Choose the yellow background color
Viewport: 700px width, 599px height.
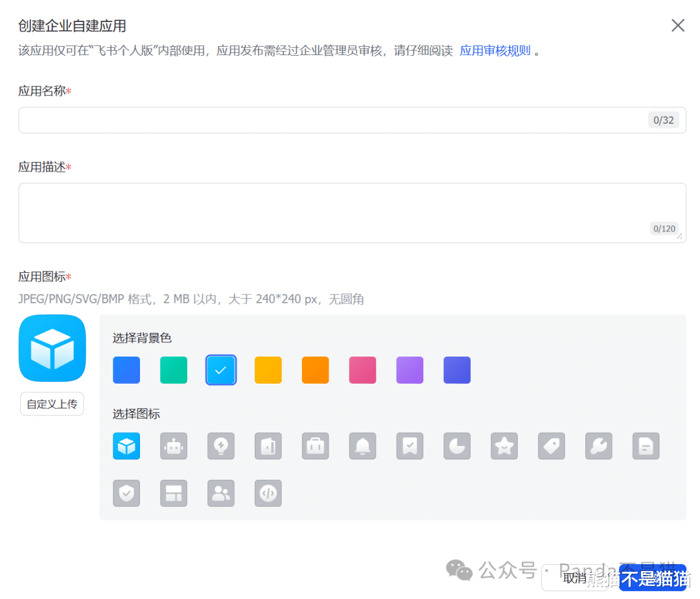click(268, 370)
